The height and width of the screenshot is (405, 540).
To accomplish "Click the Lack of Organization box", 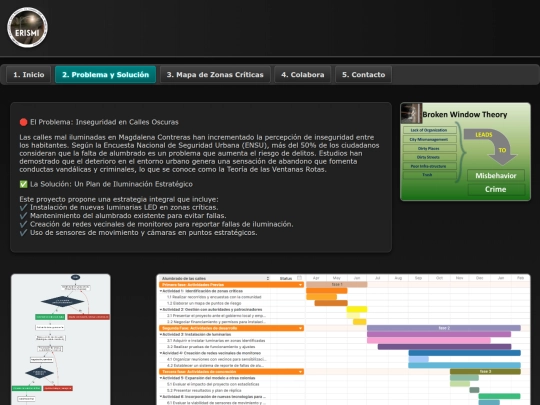I will [429, 130].
